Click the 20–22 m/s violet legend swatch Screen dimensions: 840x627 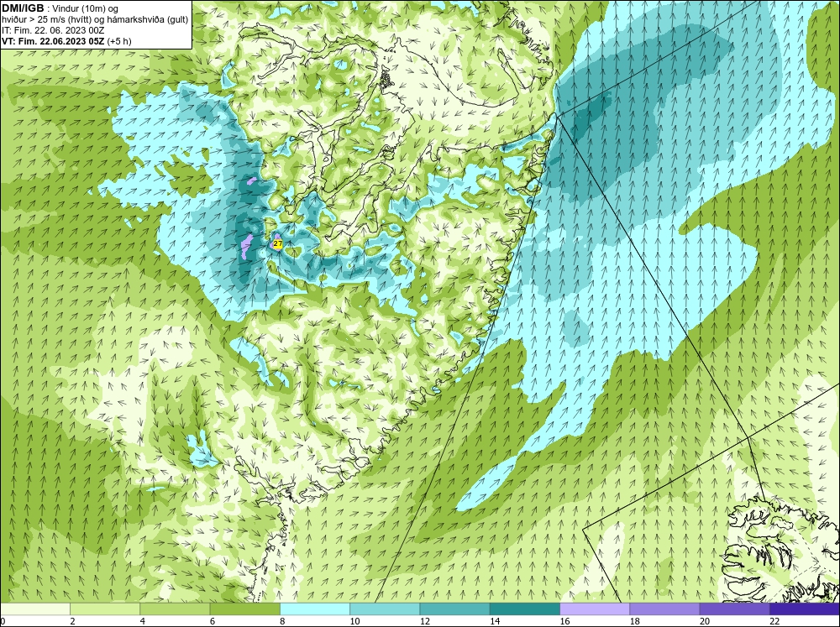pyautogui.click(x=734, y=609)
